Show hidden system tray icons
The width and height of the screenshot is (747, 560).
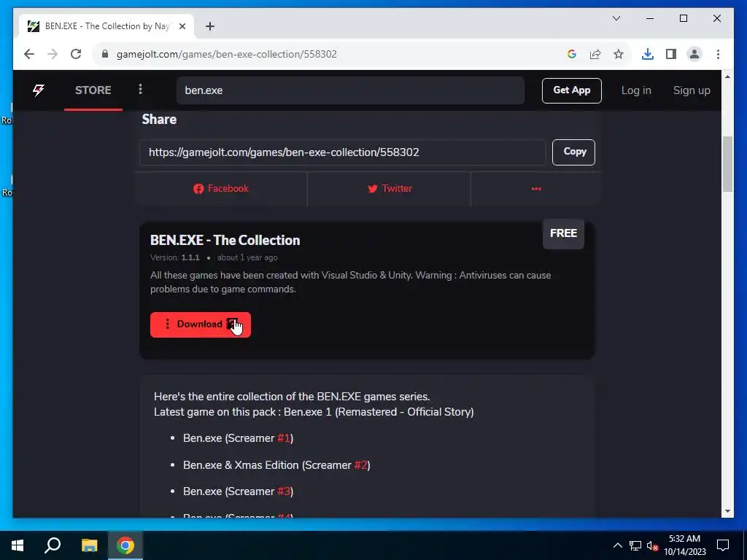(617, 545)
